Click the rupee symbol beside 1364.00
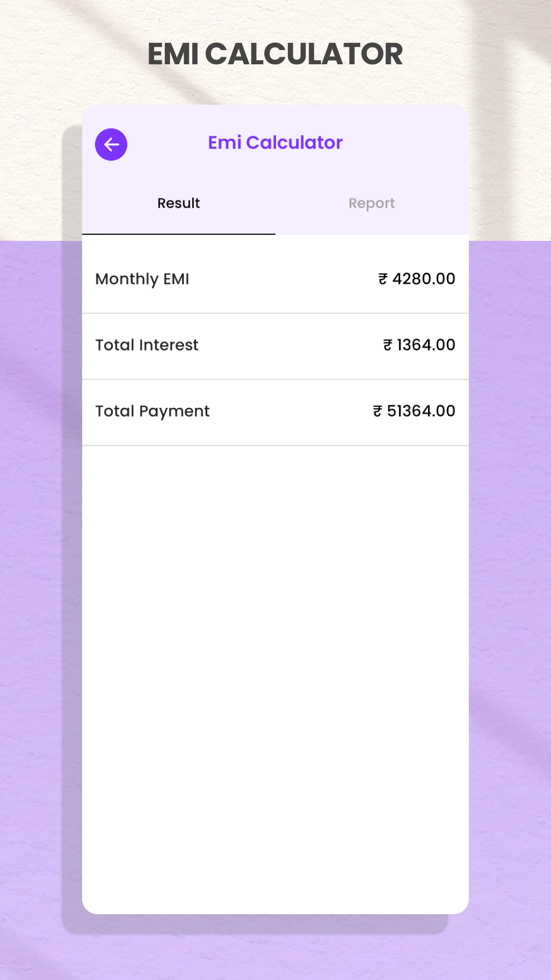Viewport: 551px width, 980px height. click(x=388, y=345)
